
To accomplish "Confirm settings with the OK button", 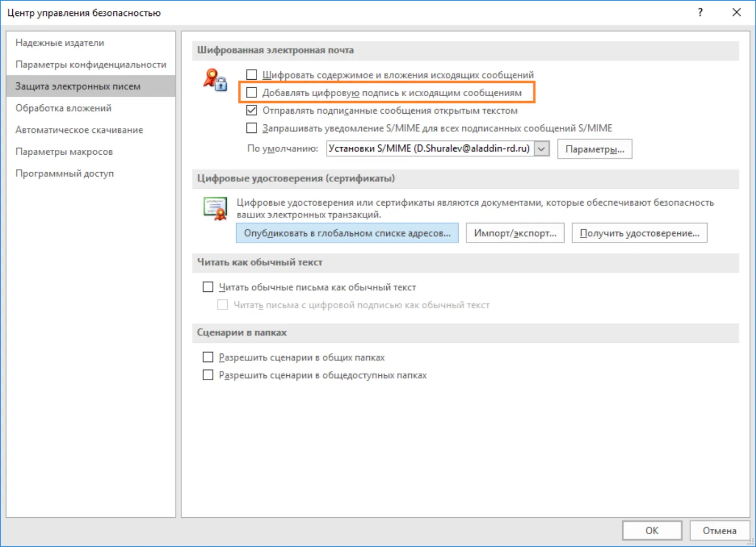I will [x=652, y=531].
